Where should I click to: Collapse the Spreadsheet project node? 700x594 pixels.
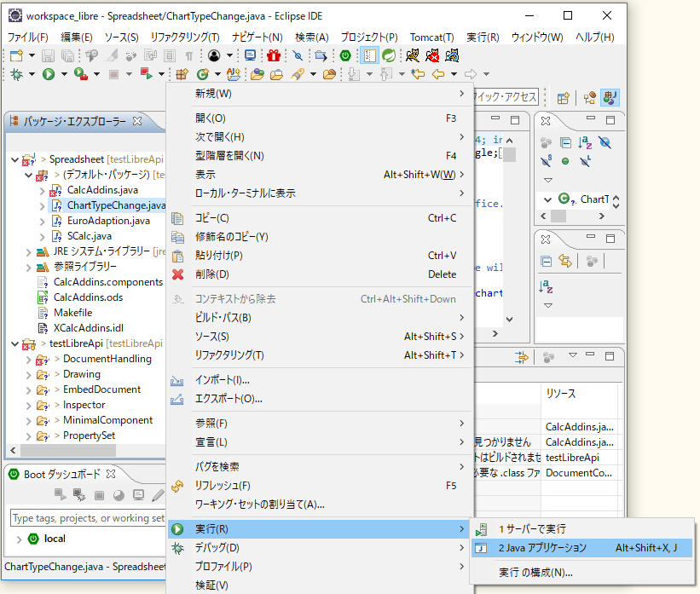[x=13, y=159]
